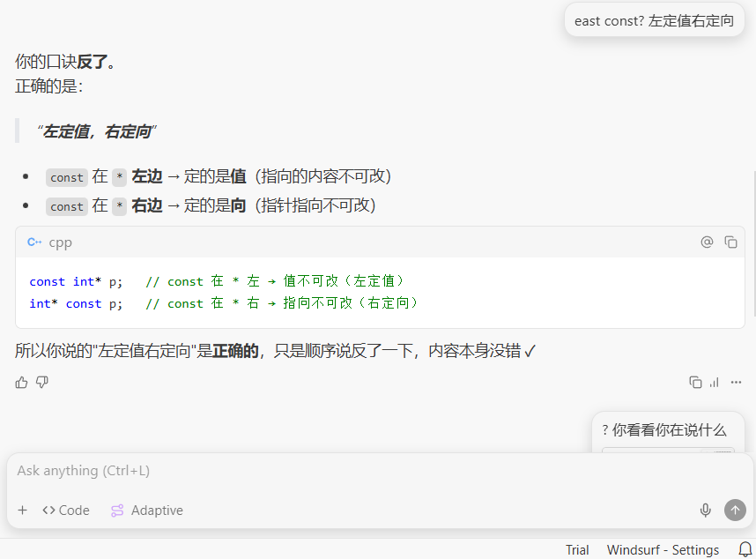Click the bullet mentioning '左边'
The image size is (756, 559).
tap(219, 176)
